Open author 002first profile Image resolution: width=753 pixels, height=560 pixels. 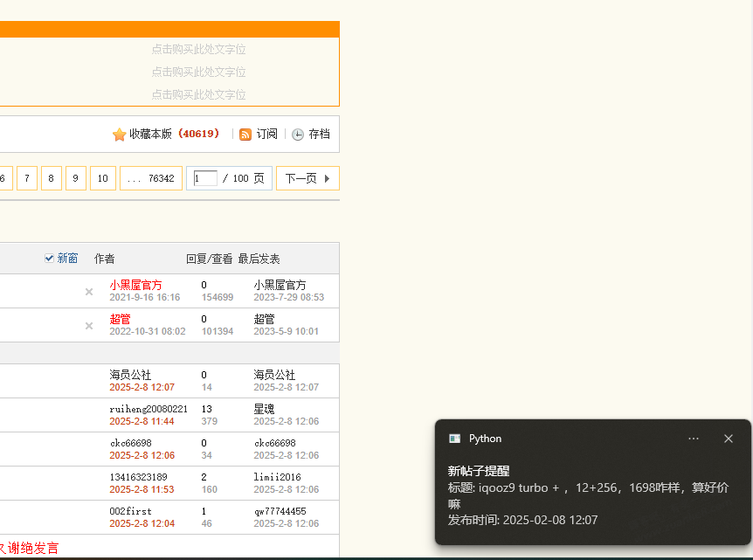click(x=131, y=511)
